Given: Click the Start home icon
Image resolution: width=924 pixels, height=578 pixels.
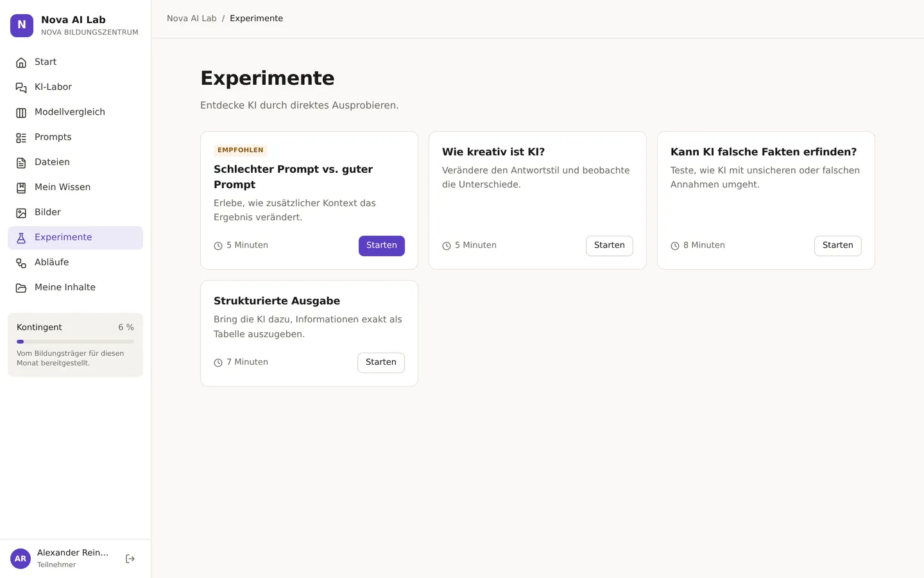Looking at the screenshot, I should point(21,62).
